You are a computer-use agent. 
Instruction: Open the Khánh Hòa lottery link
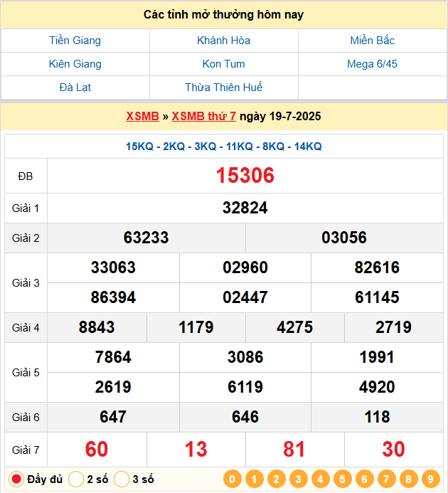[x=223, y=41]
